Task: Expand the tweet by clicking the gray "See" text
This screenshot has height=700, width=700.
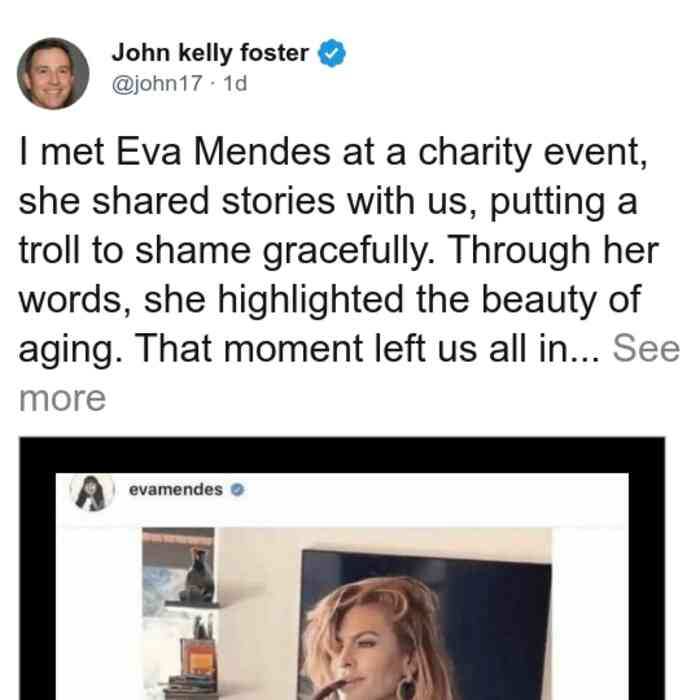Action: (x=646, y=349)
